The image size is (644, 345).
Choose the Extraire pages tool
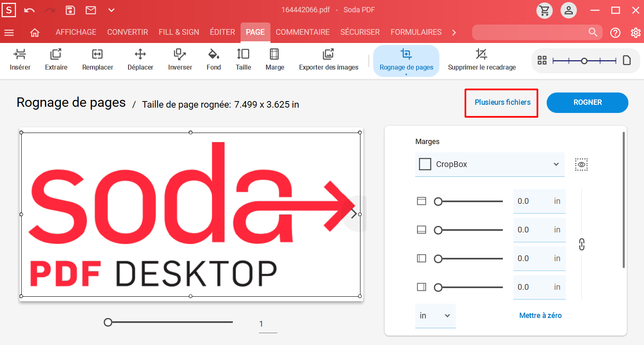(x=56, y=60)
